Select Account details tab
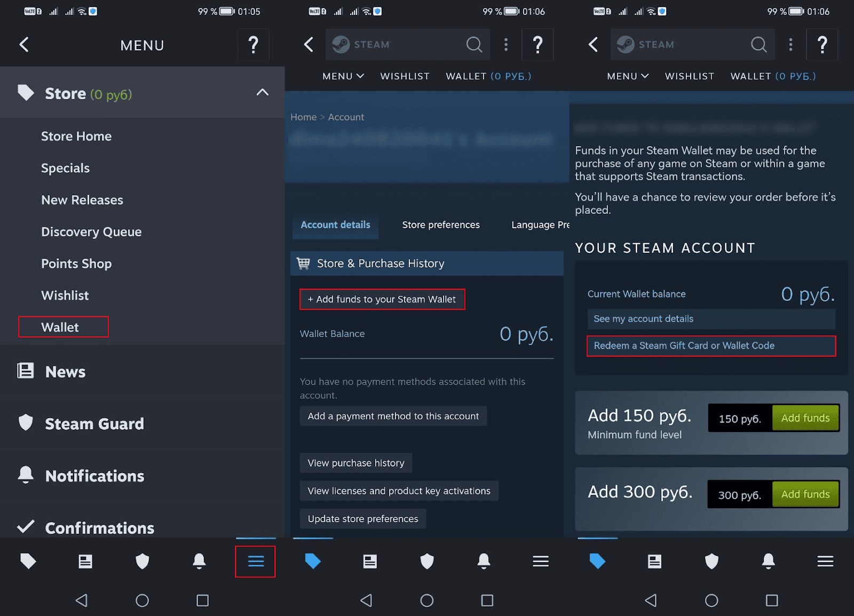The height and width of the screenshot is (616, 854). point(335,225)
